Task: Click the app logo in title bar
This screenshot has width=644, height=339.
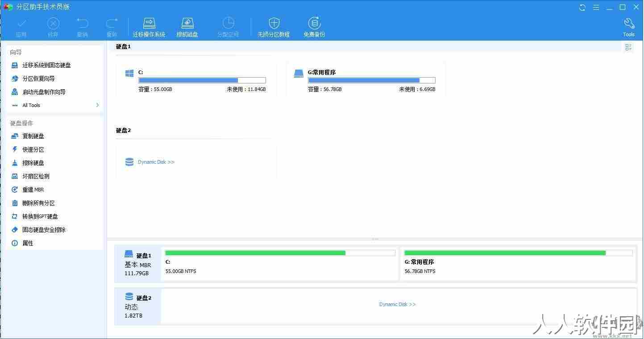Action: [8, 7]
